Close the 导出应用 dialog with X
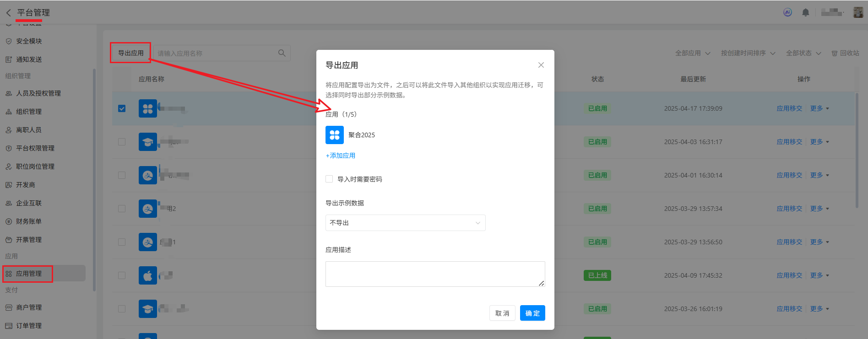 click(541, 65)
